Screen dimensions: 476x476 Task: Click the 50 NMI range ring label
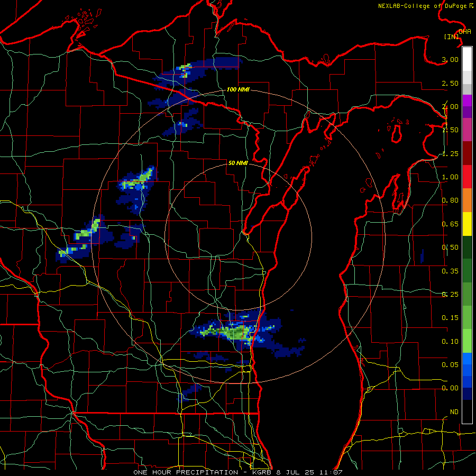click(238, 163)
